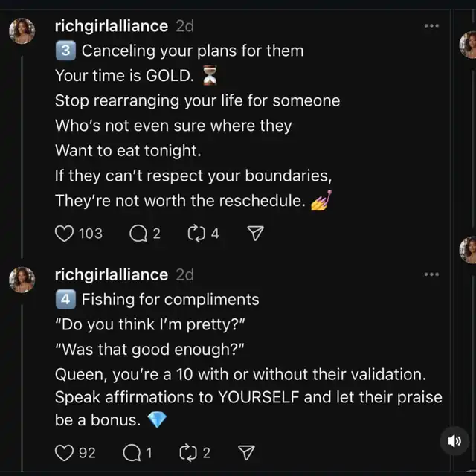Viewport: 476px width, 476px height.
Task: Like the "Canceling your plans" post
Action: [x=65, y=234]
